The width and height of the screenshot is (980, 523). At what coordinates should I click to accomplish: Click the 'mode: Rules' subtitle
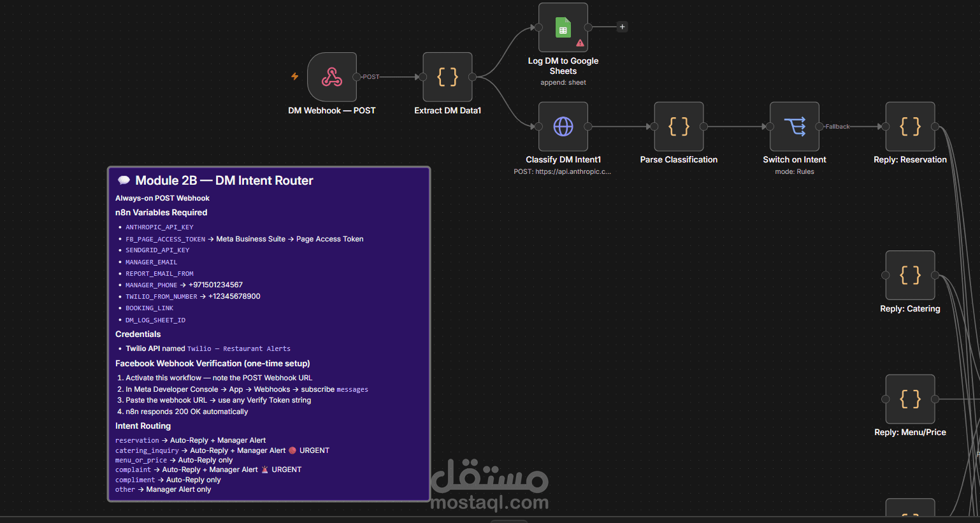795,172
